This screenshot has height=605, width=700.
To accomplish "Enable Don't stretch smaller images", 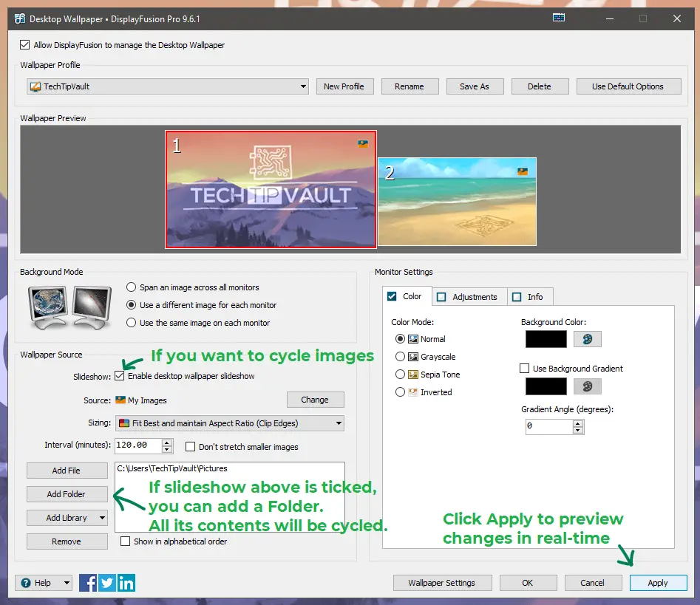I will tap(190, 447).
